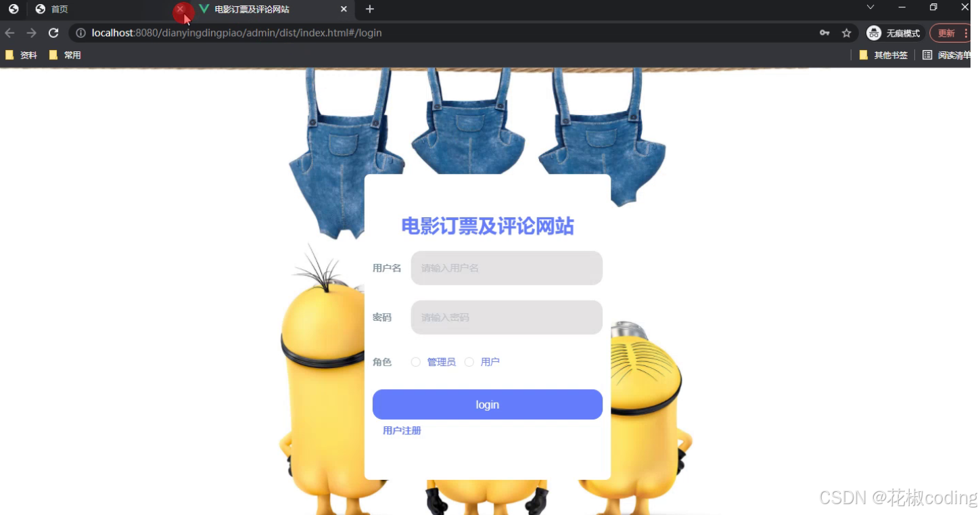
Task: Open the 常用 bookmarks folder
Action: tap(66, 55)
